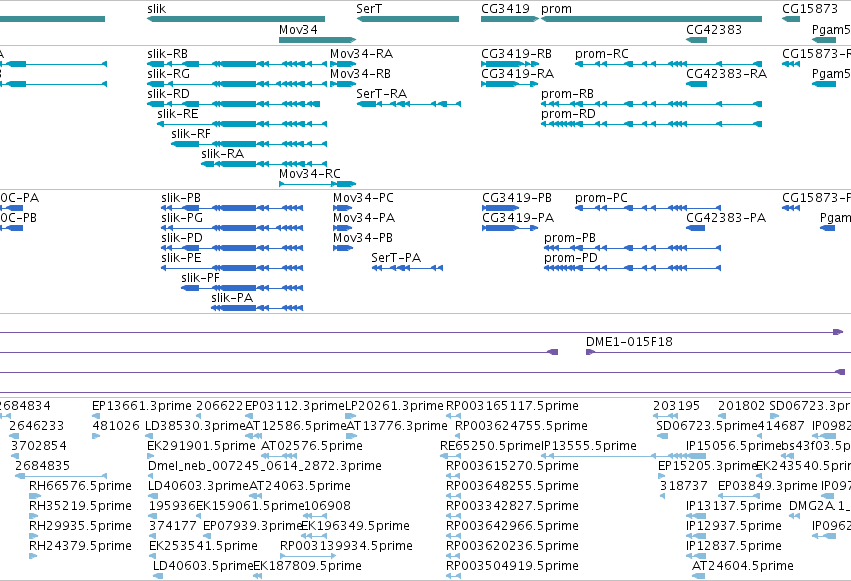Select the CG42383-PA protein label
The image size is (851, 581).
coord(726,218)
